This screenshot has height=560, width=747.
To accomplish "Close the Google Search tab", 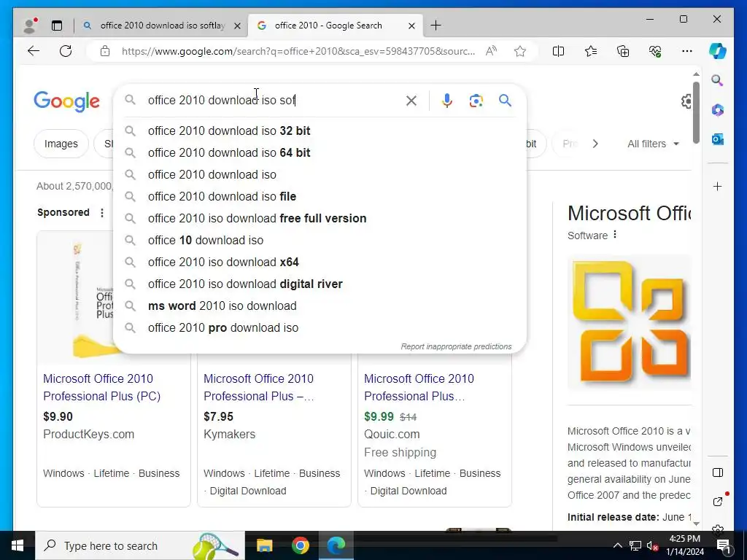I will click(x=411, y=26).
